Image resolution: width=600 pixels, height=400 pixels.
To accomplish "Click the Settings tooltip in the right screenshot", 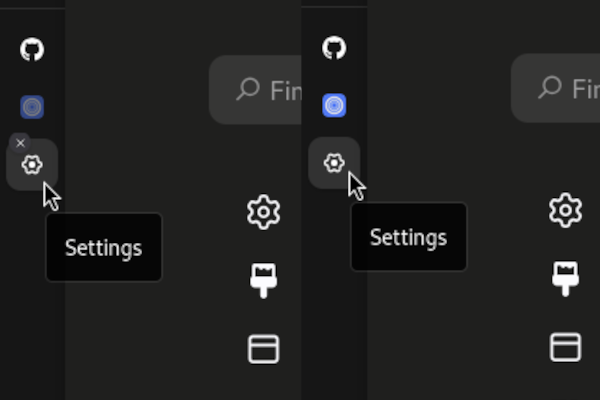I will pos(409,237).
